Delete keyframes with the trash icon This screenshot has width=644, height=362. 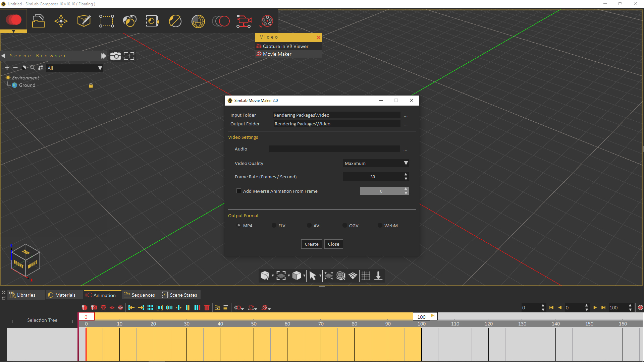coord(207,307)
